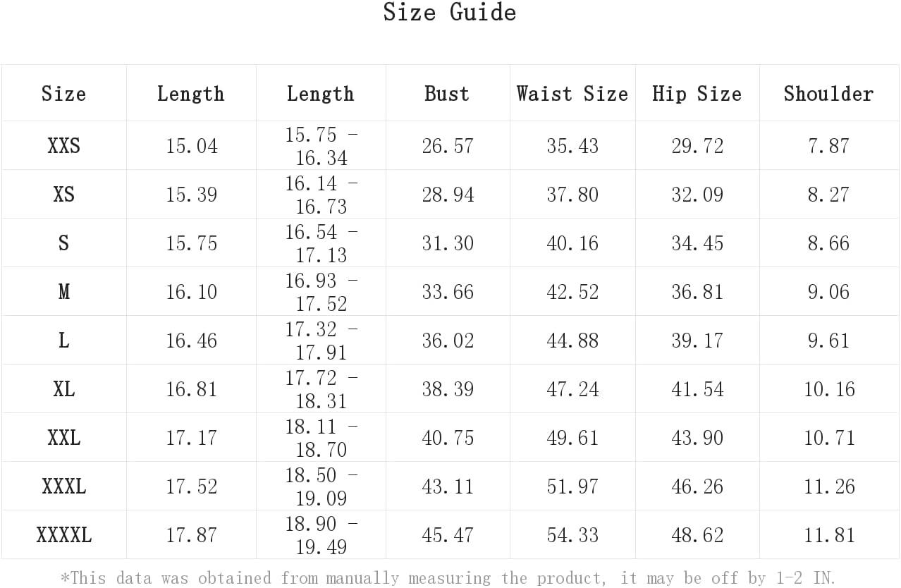The image size is (901, 588).
Task: Click the waist value 47.24
Action: pos(572,389)
